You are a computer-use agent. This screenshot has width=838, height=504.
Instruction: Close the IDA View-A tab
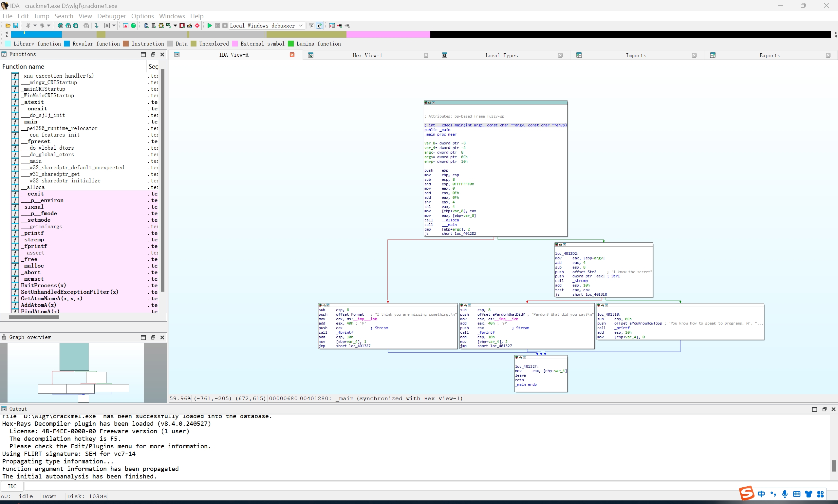(292, 55)
